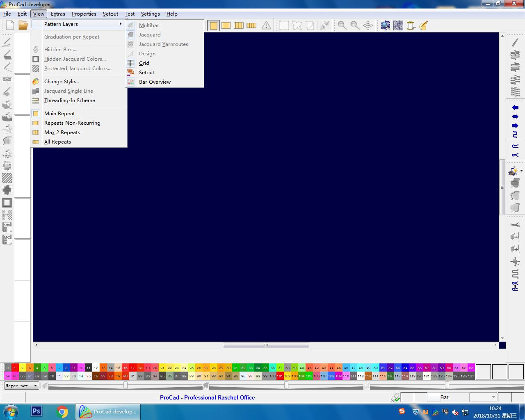Select the hatched fill tool in left toolbar
Screen dimensions: 525x420
7,178
